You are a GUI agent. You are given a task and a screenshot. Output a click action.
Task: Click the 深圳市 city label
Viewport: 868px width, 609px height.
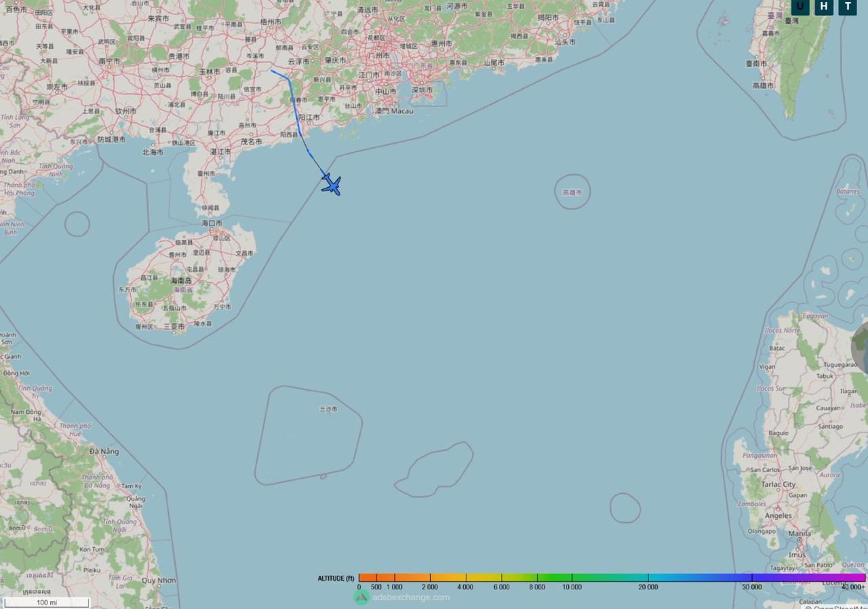click(422, 90)
